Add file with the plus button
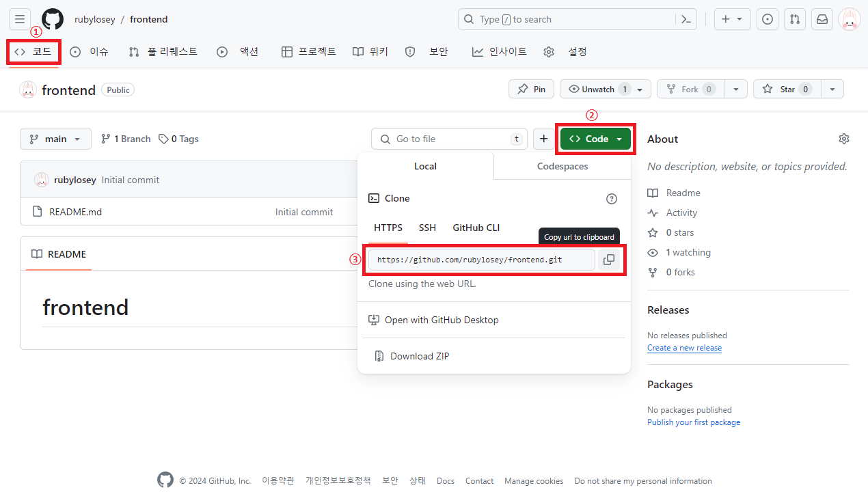Screen dimensions: 868x492 tap(543, 139)
